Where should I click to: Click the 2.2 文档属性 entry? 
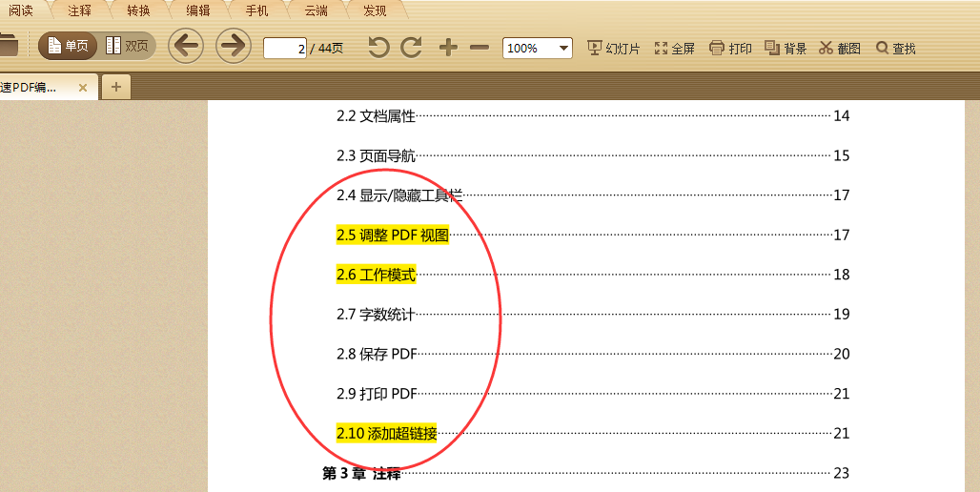[376, 115]
